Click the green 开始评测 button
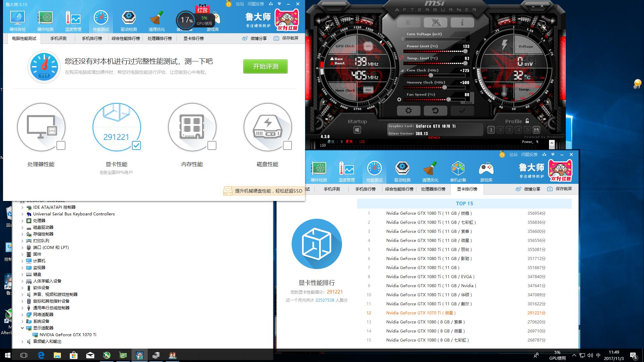The image size is (644, 362). (x=265, y=66)
